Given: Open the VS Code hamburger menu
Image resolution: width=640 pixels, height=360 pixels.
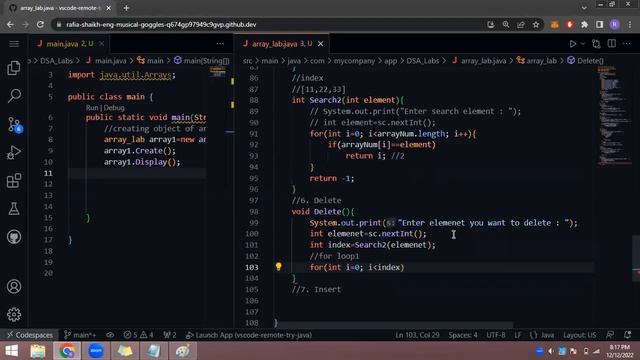Looking at the screenshot, I should [14, 44].
